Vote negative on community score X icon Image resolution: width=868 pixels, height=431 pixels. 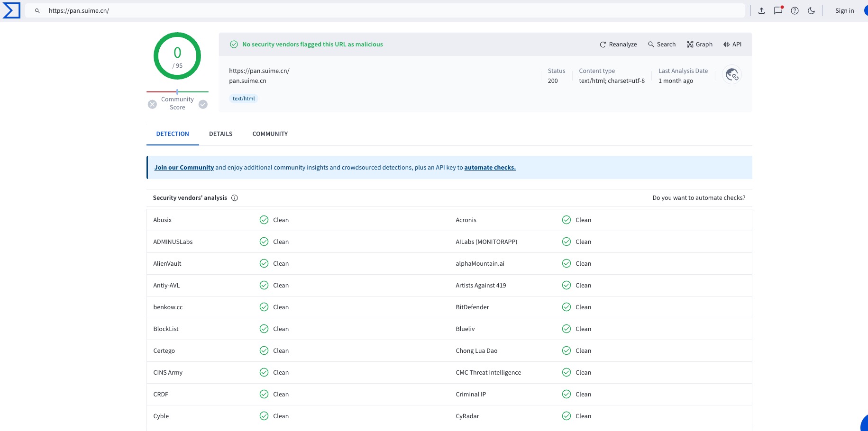point(152,104)
